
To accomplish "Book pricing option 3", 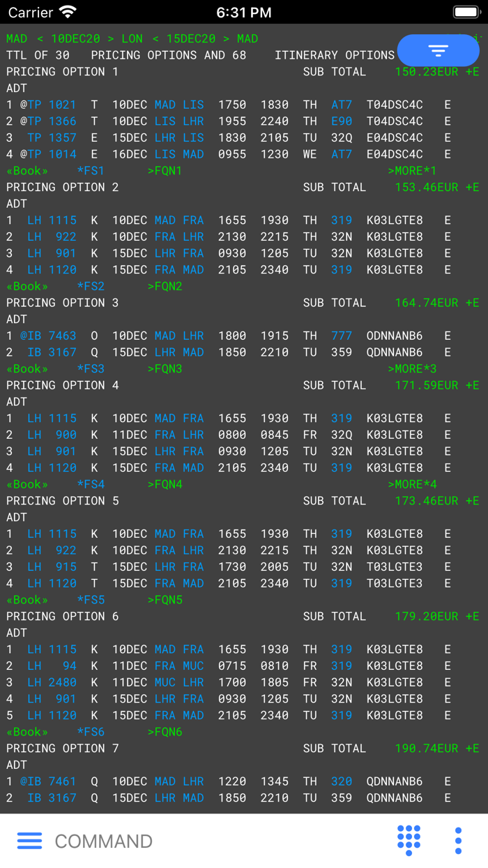I will click(27, 369).
